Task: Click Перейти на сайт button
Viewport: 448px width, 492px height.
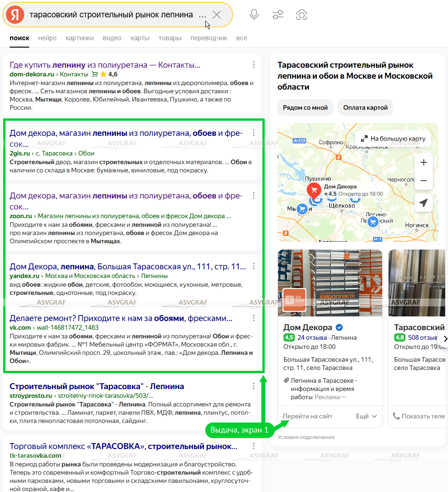Action: point(308,416)
